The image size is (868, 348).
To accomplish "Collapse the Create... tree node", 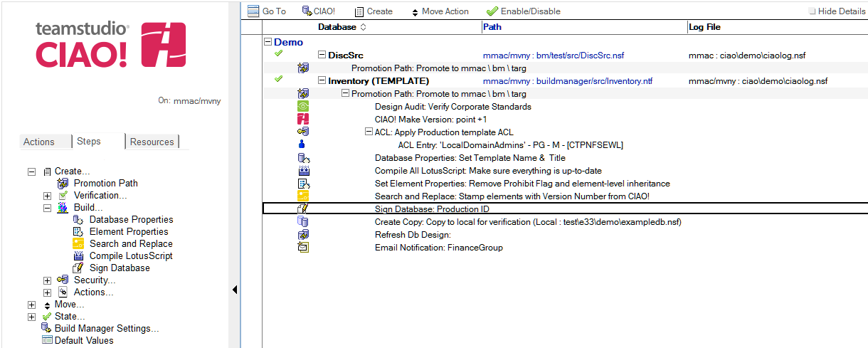I will [31, 172].
